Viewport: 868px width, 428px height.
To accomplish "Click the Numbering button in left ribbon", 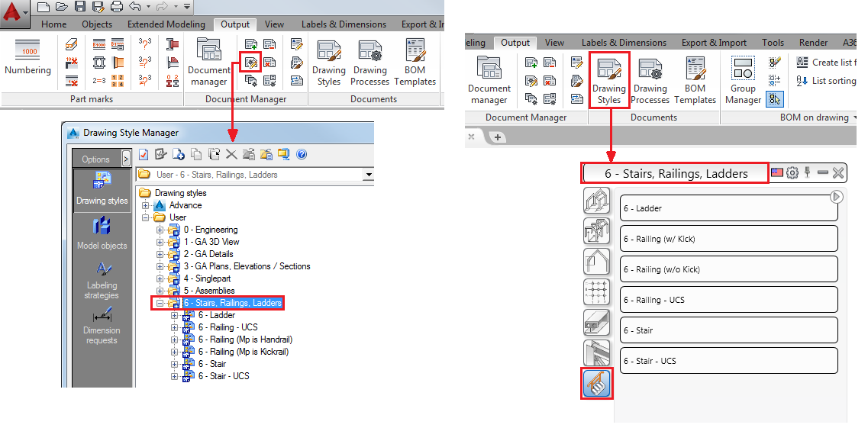I will click(27, 57).
